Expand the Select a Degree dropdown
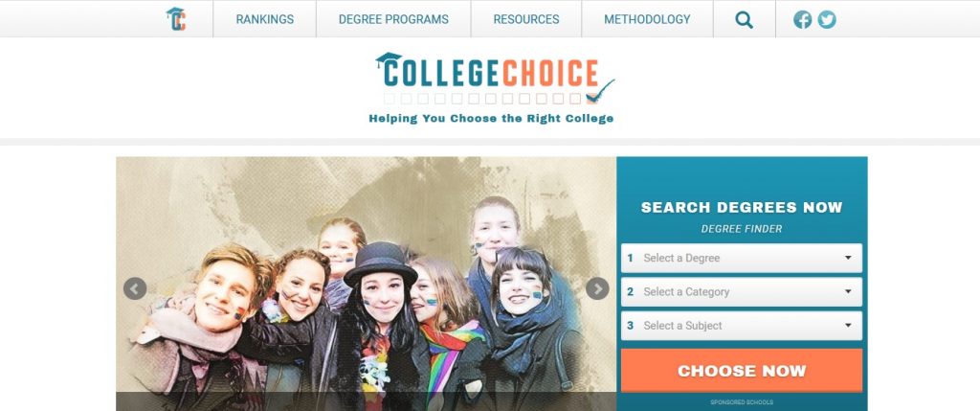Viewport: 980px width, 411px height. point(742,258)
